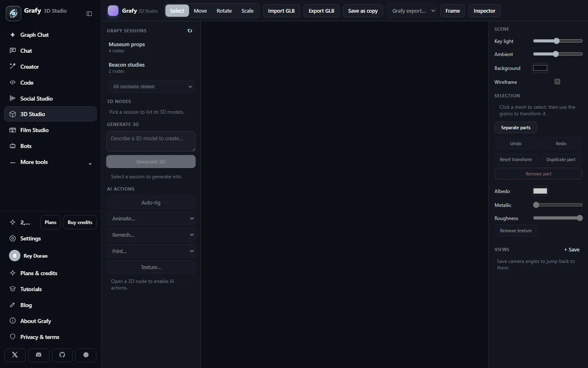The image size is (588, 368).
Task: Click the 3D Studio cube icon
Action: pos(13,114)
